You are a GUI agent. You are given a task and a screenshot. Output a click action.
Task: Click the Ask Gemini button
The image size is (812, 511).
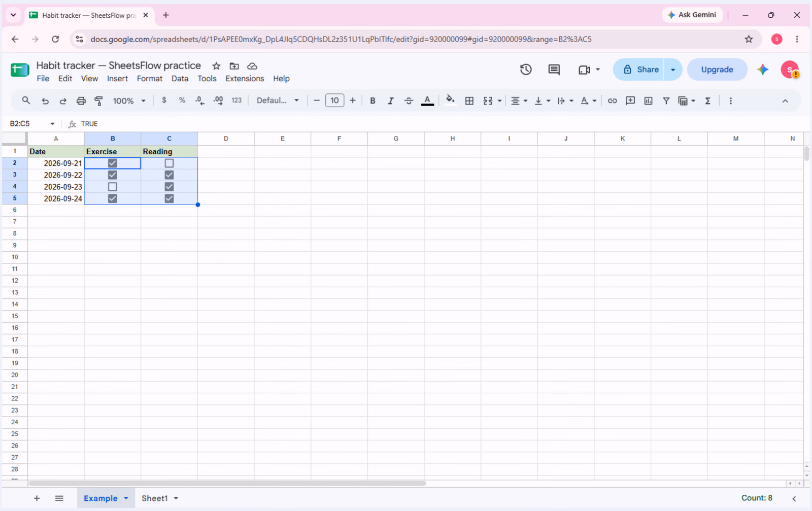pyautogui.click(x=692, y=15)
